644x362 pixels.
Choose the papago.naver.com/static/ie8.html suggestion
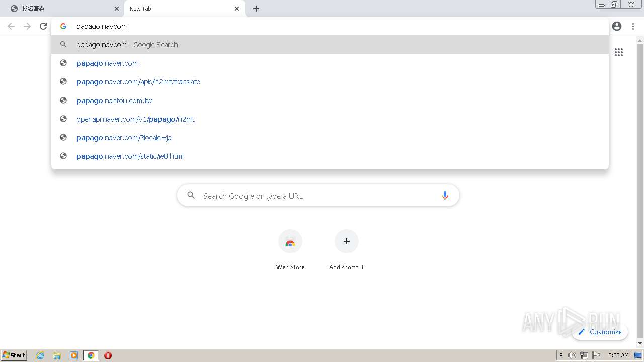[330, 156]
